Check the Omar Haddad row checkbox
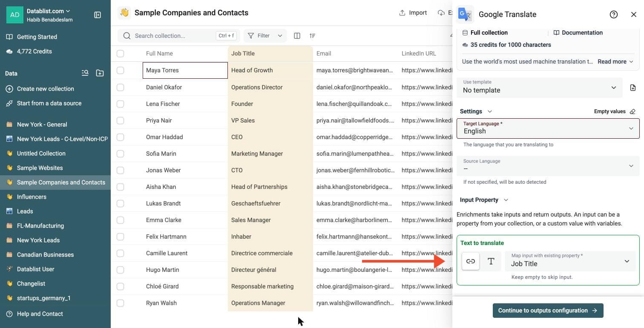The height and width of the screenshot is (328, 644). click(121, 137)
